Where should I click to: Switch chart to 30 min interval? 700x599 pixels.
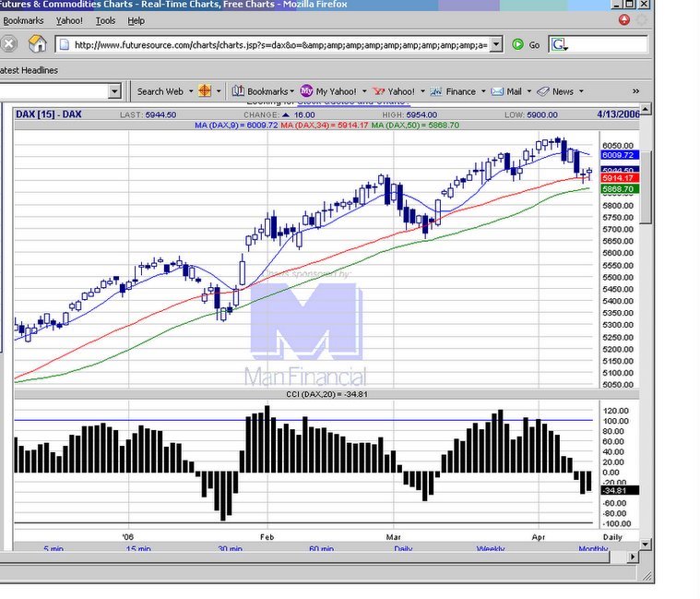[230, 548]
